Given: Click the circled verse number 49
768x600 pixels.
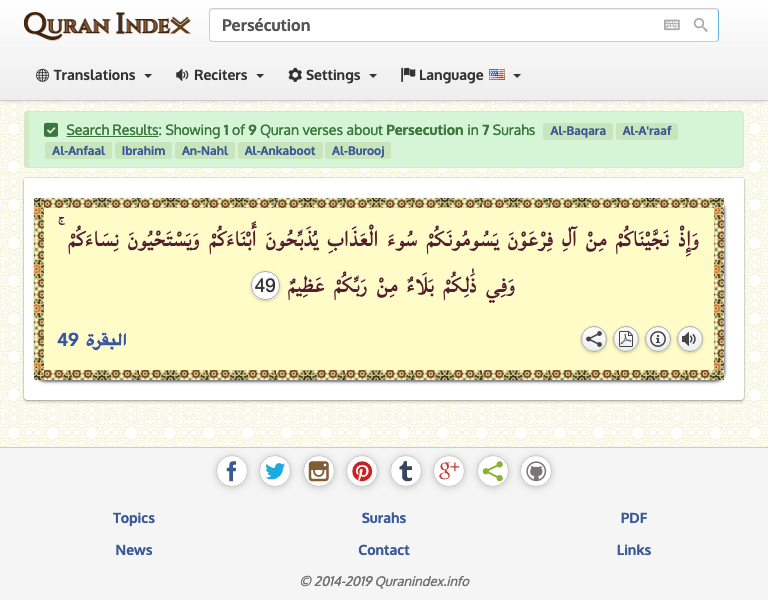Looking at the screenshot, I should pyautogui.click(x=265, y=286).
